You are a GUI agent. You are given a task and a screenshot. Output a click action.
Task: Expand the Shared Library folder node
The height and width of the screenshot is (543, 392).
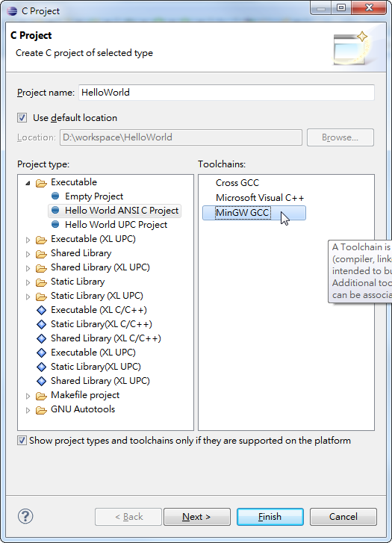[28, 254]
